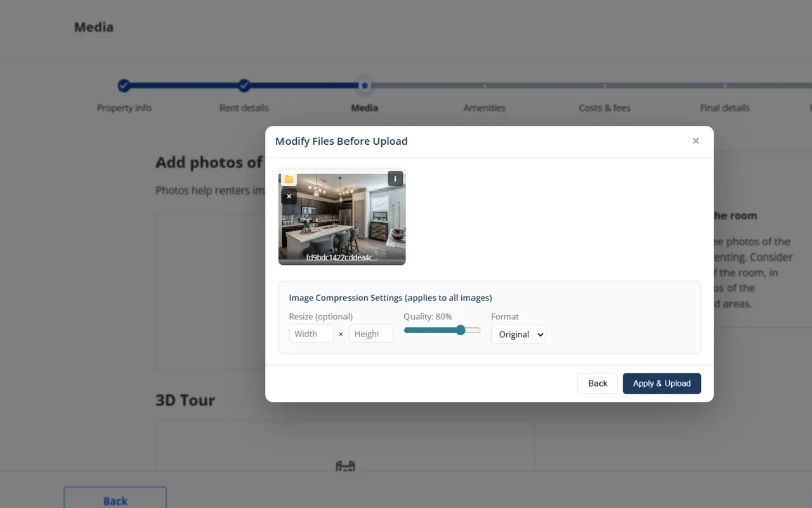Click the Amenities step dot in the progress bar
The image size is (812, 508).
(484, 86)
